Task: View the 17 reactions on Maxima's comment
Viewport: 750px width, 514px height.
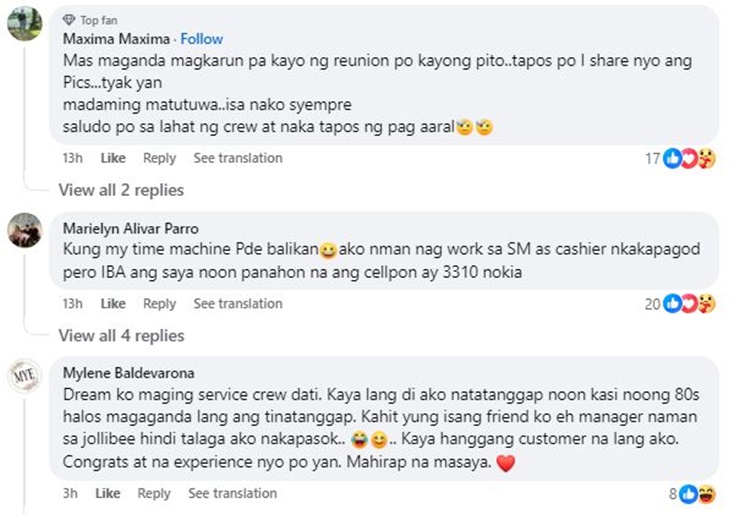Action: (680, 158)
